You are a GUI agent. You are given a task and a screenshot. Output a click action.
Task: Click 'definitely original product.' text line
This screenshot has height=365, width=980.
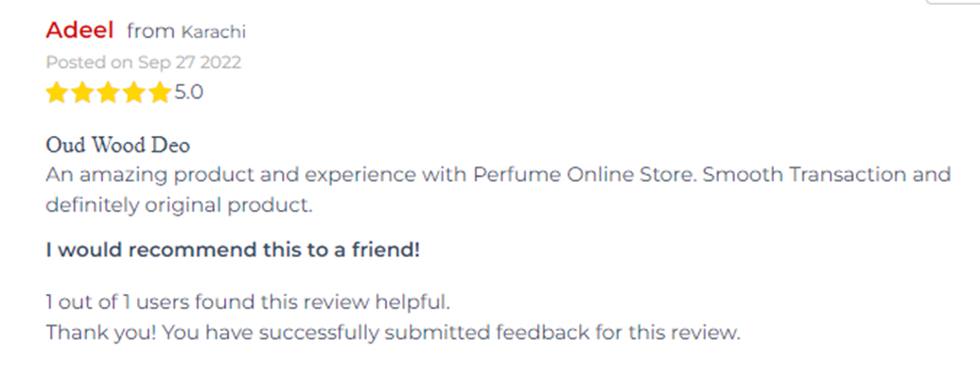click(x=179, y=205)
